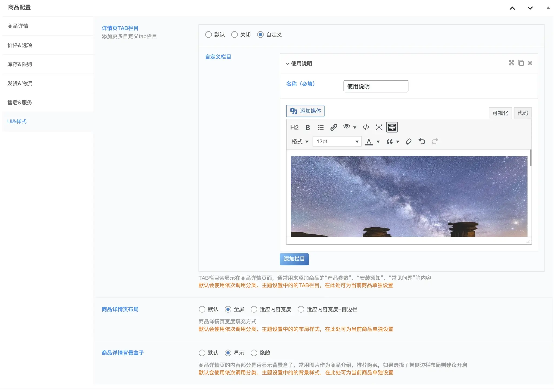Image resolution: width=554 pixels, height=392 pixels.
Task: Insert a bullet list in the editor
Action: [321, 127]
